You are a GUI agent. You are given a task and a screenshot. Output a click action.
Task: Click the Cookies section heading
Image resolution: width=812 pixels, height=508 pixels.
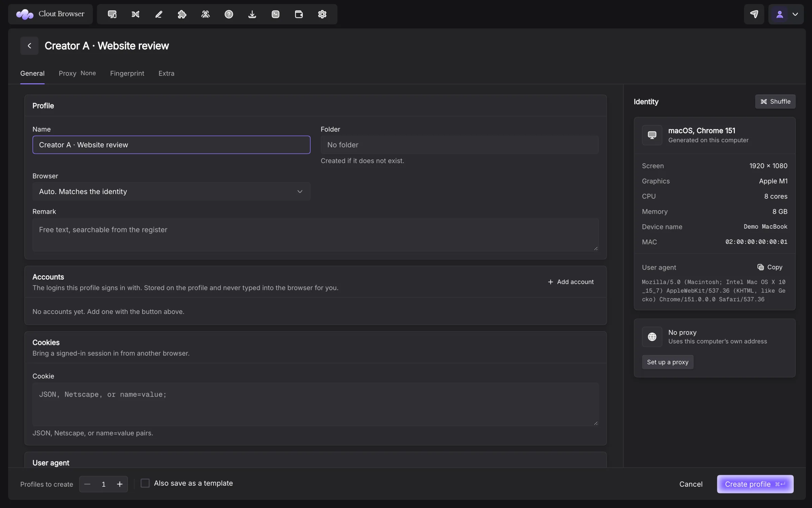[x=46, y=342]
